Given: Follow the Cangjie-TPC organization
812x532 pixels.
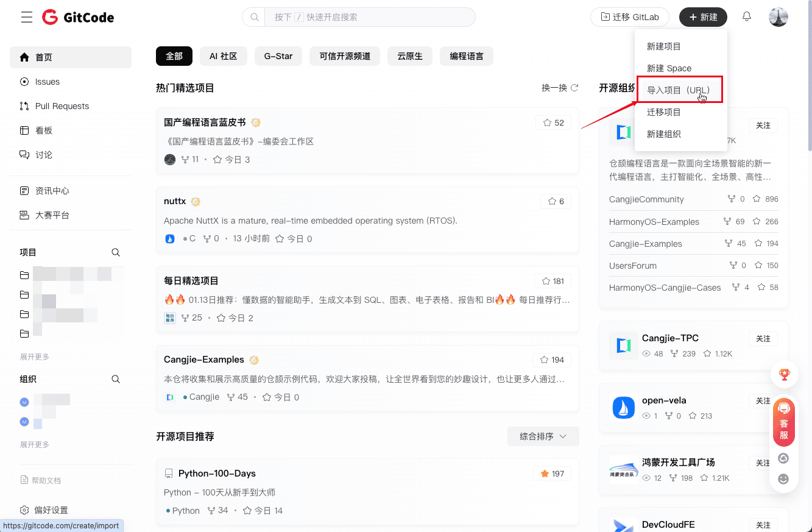Looking at the screenshot, I should pyautogui.click(x=763, y=339).
